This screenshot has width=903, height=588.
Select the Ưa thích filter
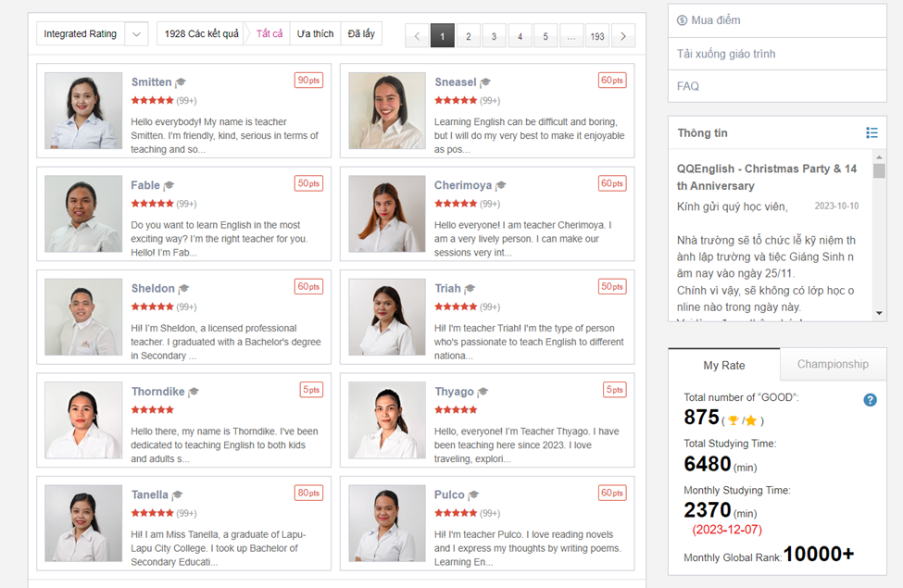[315, 34]
